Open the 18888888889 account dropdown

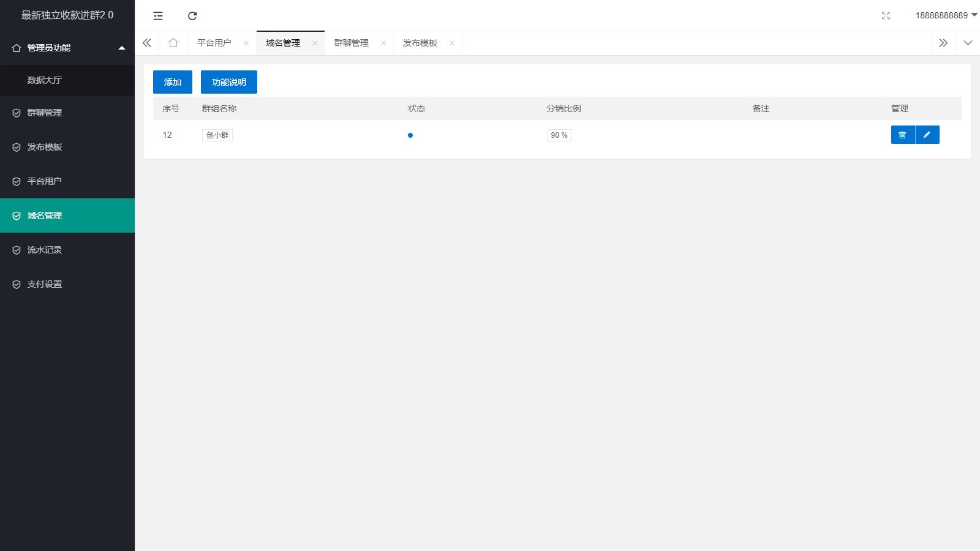[946, 15]
